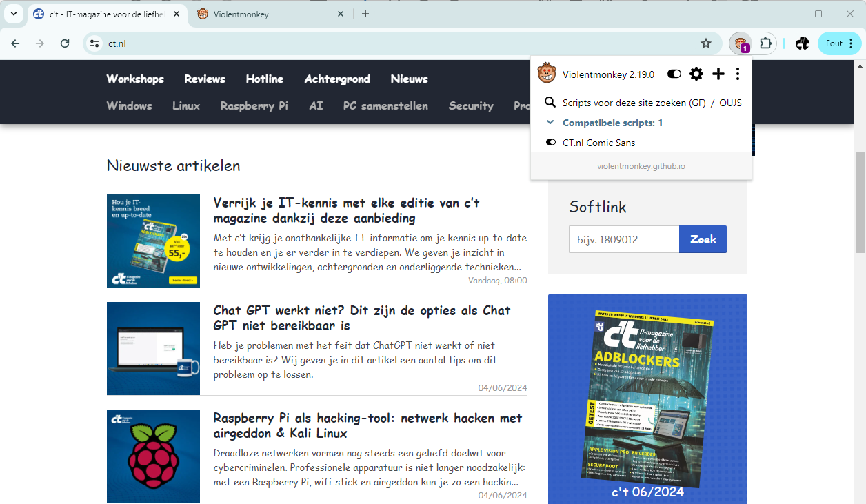Open the Security topic
Screen dimensions: 866x504
(x=471, y=105)
